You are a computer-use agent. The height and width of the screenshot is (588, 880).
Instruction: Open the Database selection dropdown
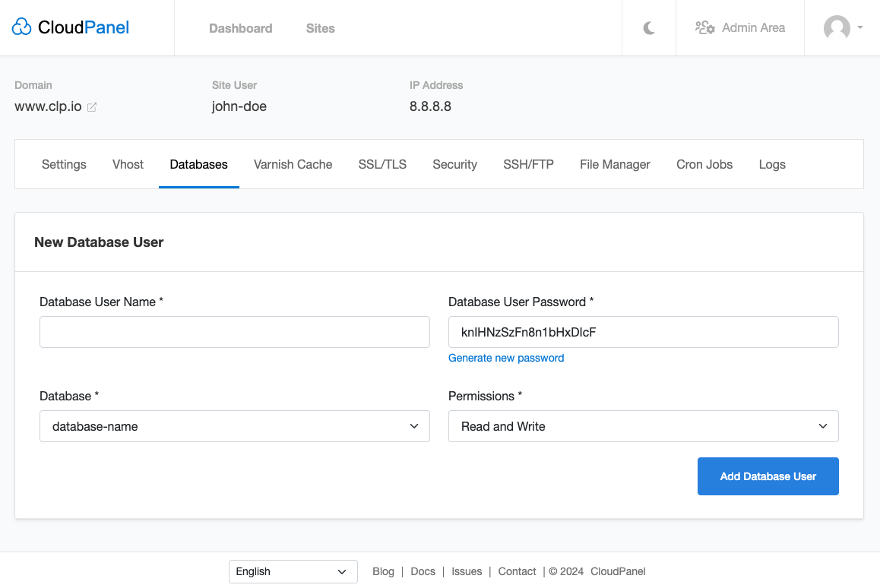pyautogui.click(x=234, y=426)
